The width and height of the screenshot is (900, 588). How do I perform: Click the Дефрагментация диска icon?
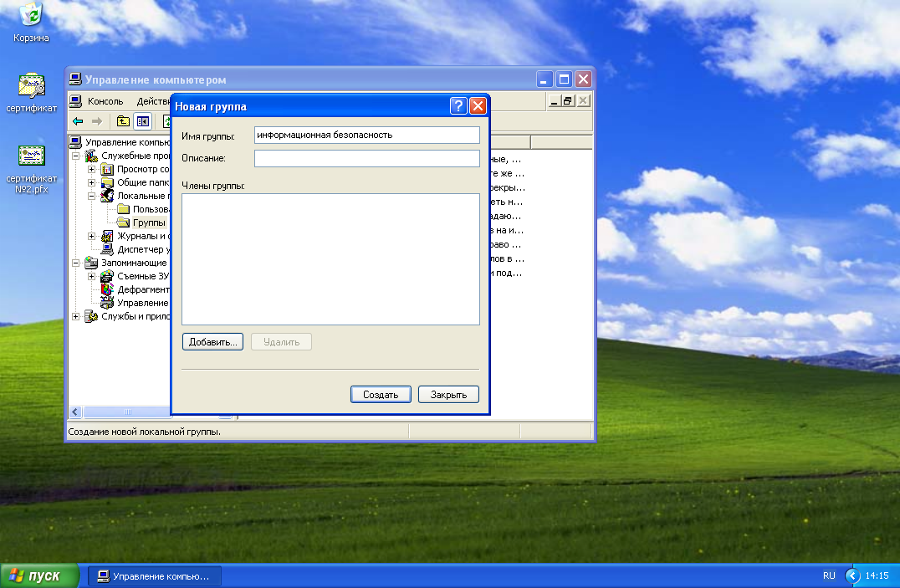107,289
